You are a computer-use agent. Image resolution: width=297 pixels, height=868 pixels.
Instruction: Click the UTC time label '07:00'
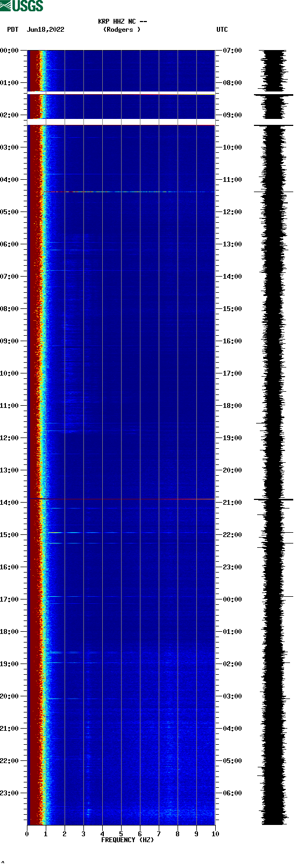click(x=232, y=51)
